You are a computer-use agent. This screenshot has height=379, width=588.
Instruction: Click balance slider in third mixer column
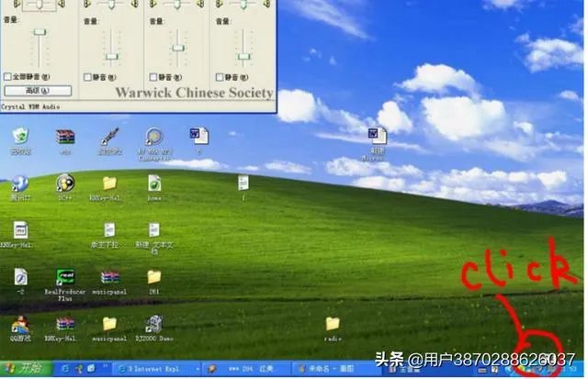(x=177, y=4)
